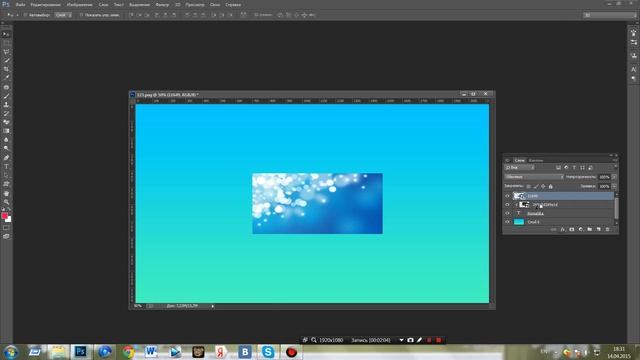The width and height of the screenshot is (640, 360).
Task: Select the Move tool
Action: [x=6, y=34]
